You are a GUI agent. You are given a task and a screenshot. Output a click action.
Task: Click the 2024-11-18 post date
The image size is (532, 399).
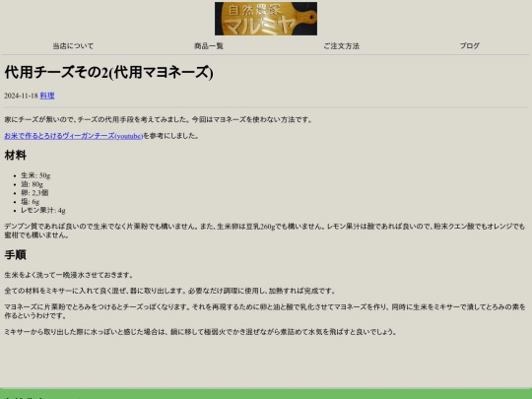(21, 96)
